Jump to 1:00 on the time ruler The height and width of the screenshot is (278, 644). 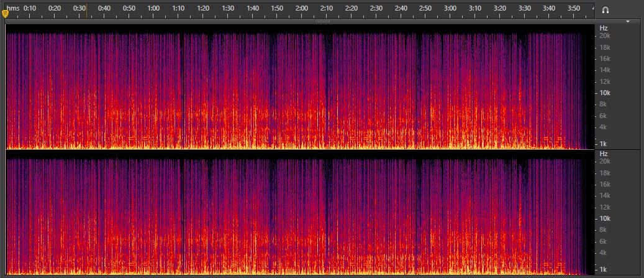point(153,8)
